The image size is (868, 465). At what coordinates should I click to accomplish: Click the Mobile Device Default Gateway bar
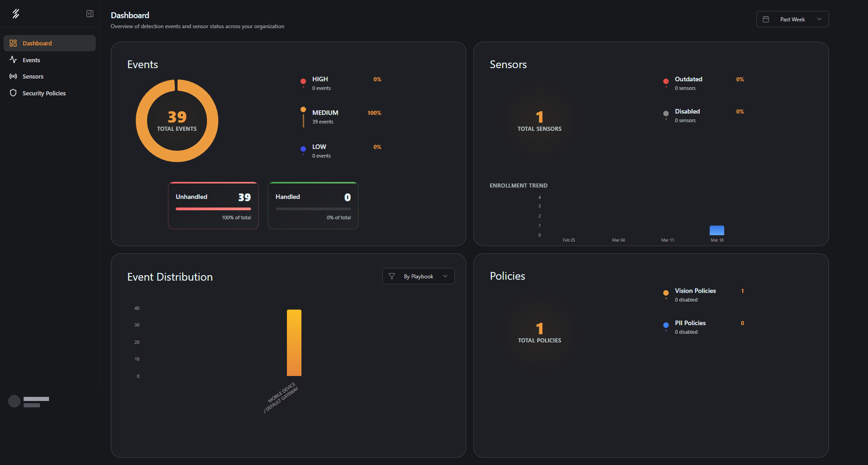pos(294,343)
